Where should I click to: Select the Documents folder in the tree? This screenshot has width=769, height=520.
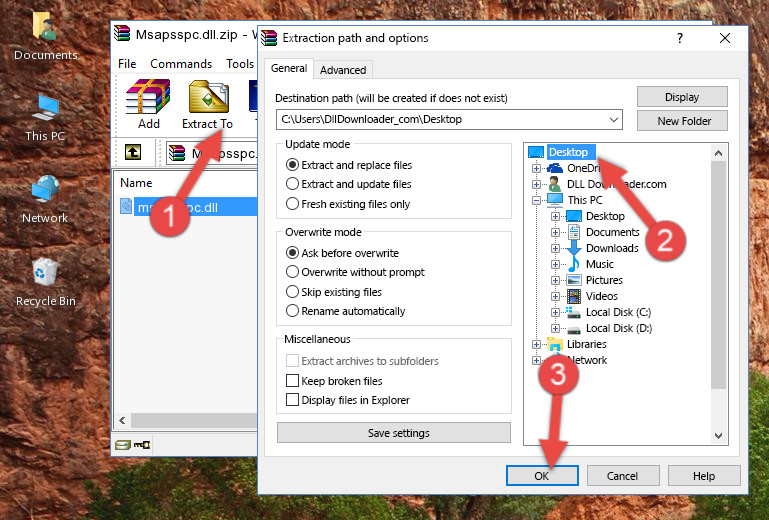(x=613, y=232)
